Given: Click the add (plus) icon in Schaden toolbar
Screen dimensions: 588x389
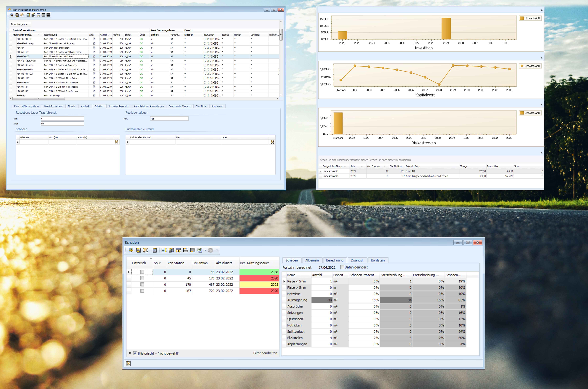Looking at the screenshot, I should tap(131, 250).
